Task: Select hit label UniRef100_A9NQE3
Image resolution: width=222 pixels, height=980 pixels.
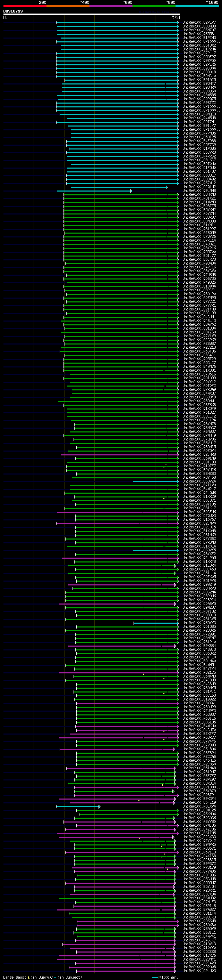Action: [x=199, y=114]
